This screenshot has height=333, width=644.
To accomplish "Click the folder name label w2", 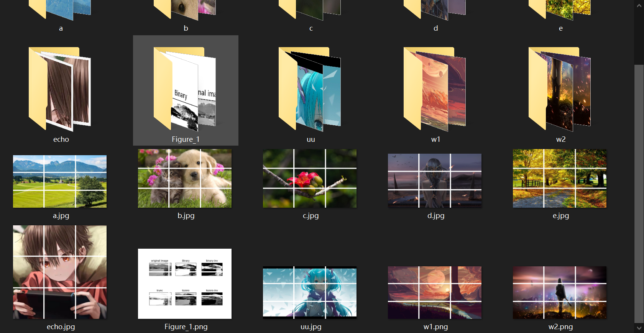I will [561, 139].
